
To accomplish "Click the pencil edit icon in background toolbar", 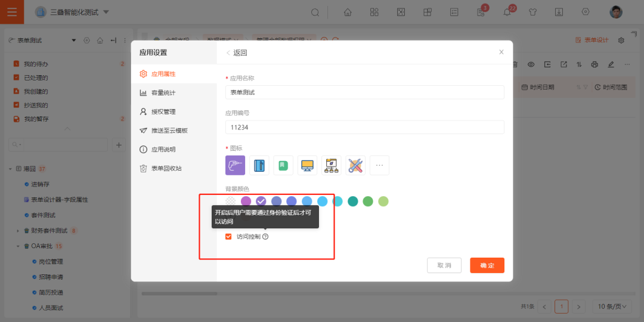I will [611, 64].
